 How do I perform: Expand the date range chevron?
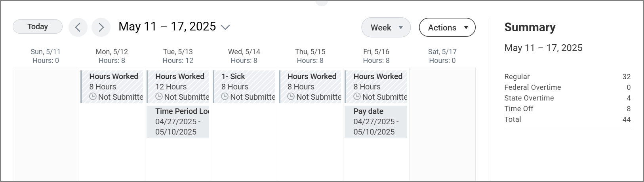pyautogui.click(x=225, y=27)
